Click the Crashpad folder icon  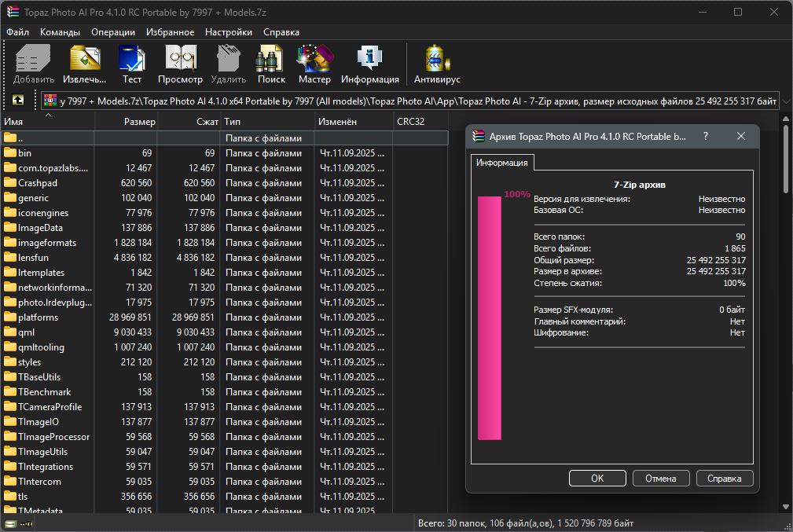10,182
